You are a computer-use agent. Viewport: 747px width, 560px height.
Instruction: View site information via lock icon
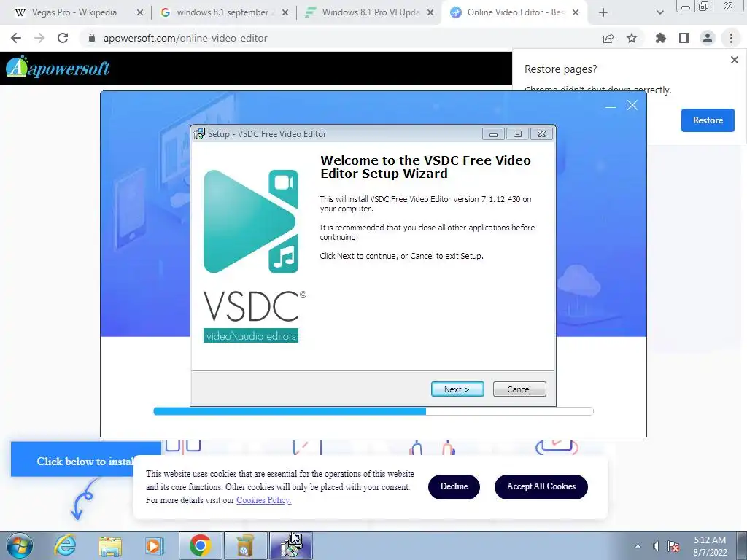[92, 38]
